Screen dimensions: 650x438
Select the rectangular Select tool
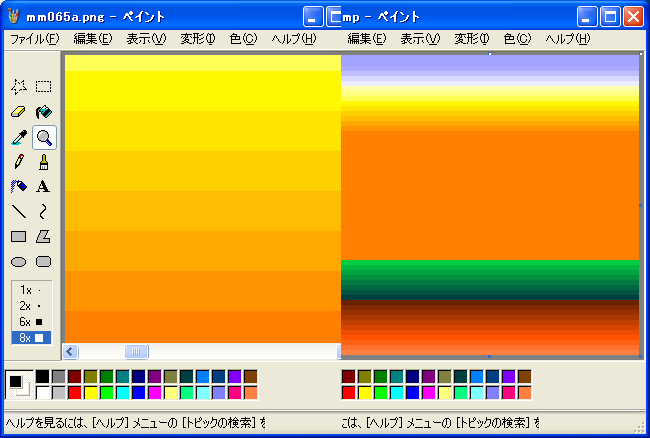tap(43, 87)
